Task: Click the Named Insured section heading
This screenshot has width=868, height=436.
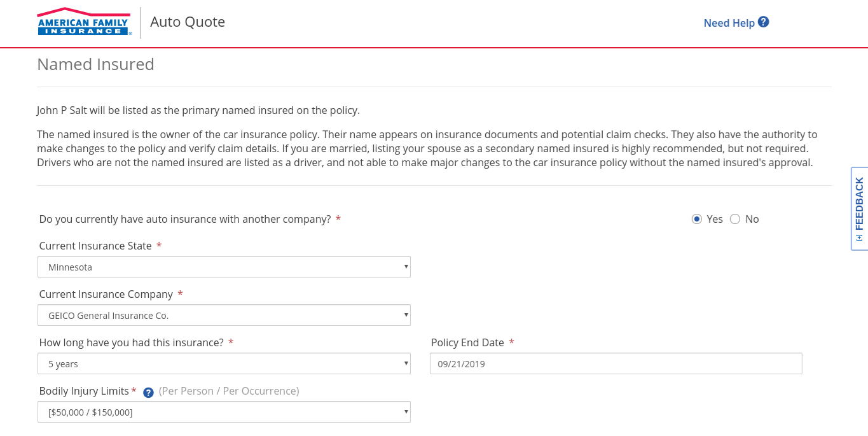Action: pyautogui.click(x=95, y=64)
